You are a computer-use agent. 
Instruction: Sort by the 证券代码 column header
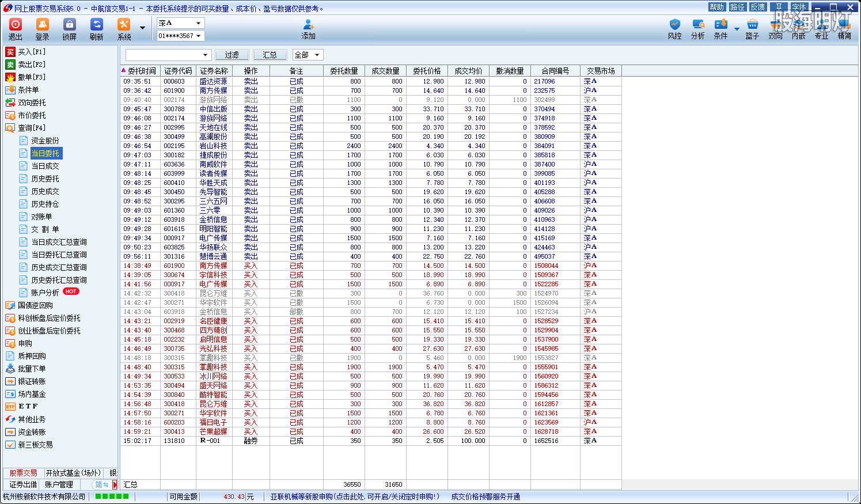click(x=178, y=71)
